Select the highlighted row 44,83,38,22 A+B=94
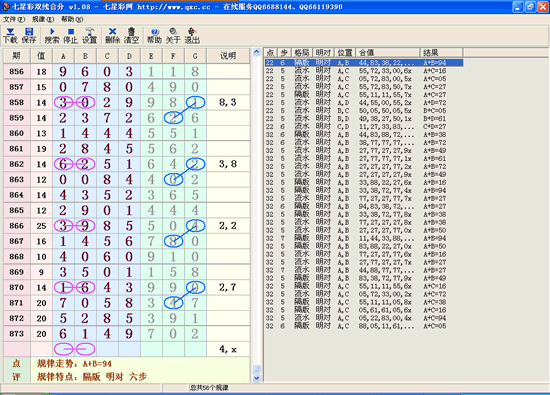The height and width of the screenshot is (395, 550). coord(364,63)
